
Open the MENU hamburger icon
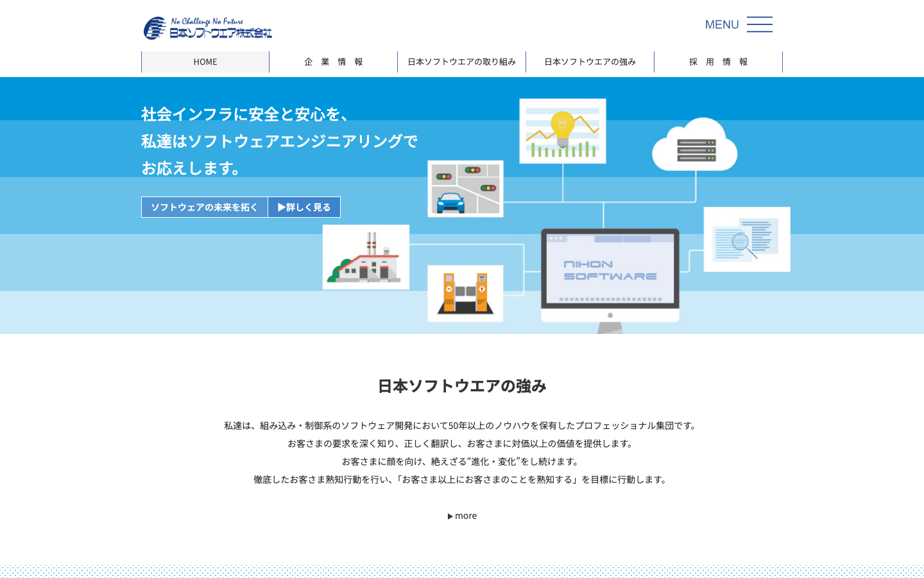pyautogui.click(x=760, y=24)
